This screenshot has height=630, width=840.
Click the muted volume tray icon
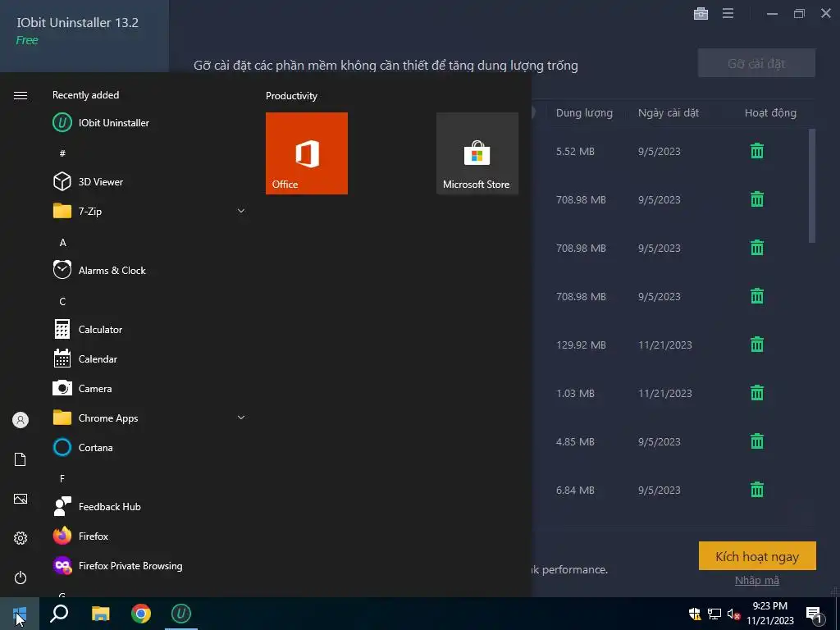(733, 614)
